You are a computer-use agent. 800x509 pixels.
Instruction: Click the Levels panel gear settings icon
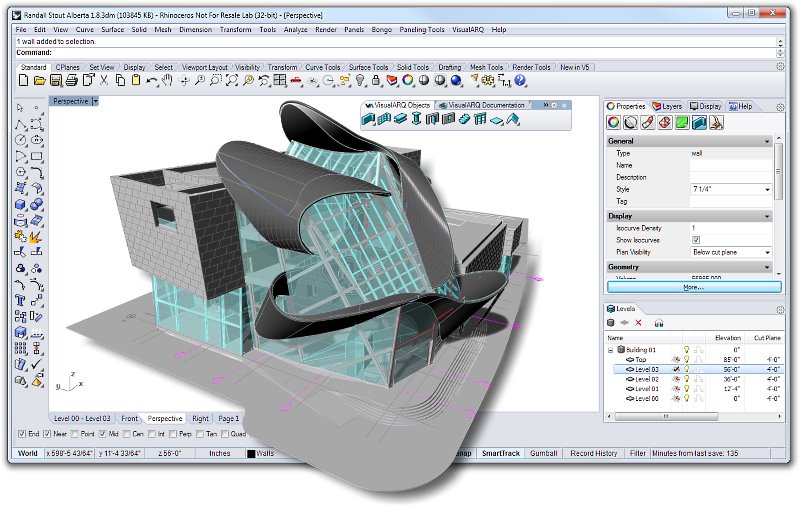coord(781,309)
